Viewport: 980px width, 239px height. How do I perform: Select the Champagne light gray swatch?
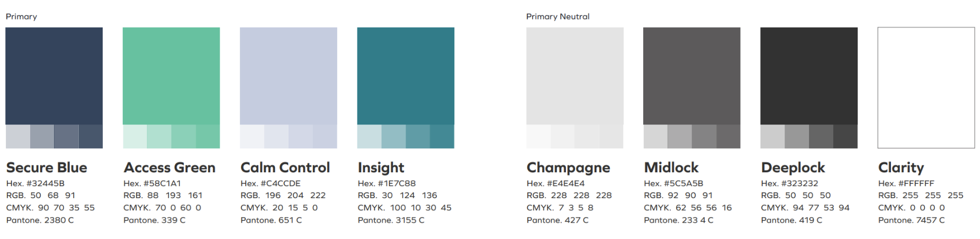tap(575, 76)
